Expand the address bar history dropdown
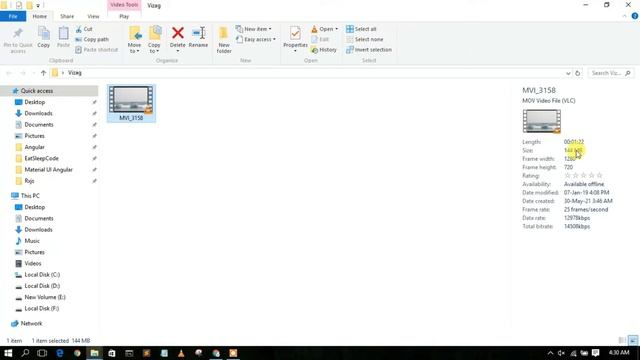Viewport: 640px width, 360px height. click(568, 73)
